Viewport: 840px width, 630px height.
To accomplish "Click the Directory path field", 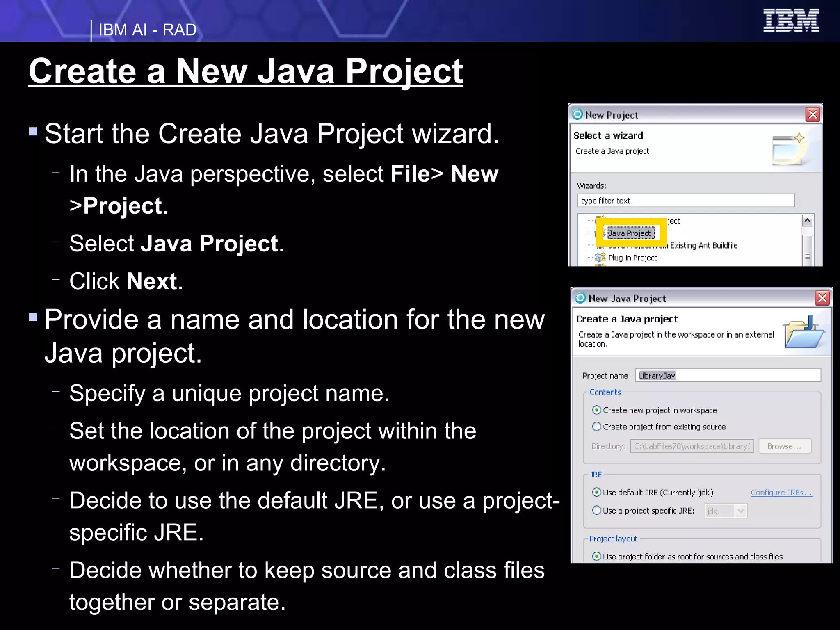I will (692, 446).
